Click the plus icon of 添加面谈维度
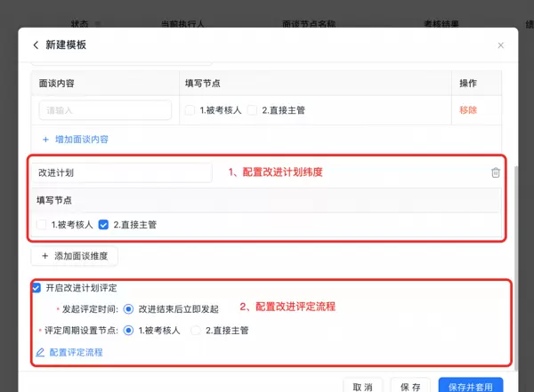Image resolution: width=534 pixels, height=392 pixels. 45,255
